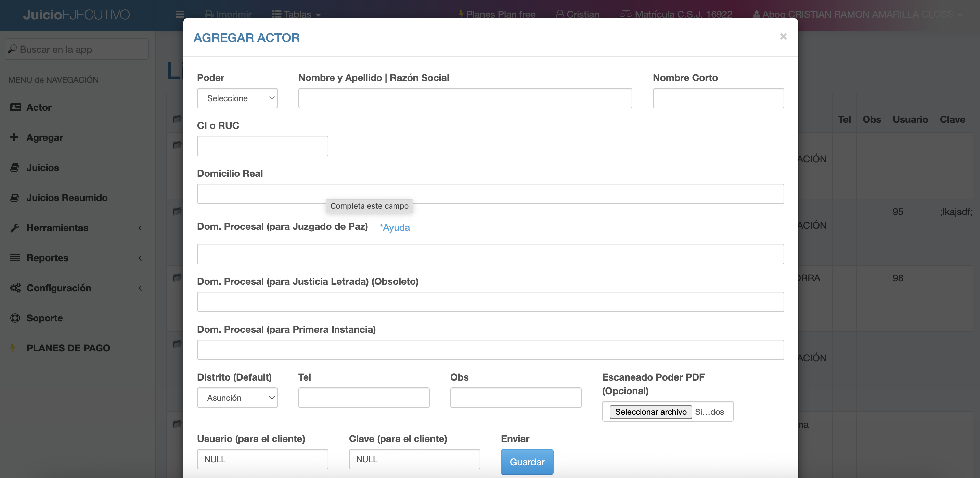Click the Configuración gears icon
Image resolution: width=980 pixels, height=478 pixels.
click(x=15, y=288)
